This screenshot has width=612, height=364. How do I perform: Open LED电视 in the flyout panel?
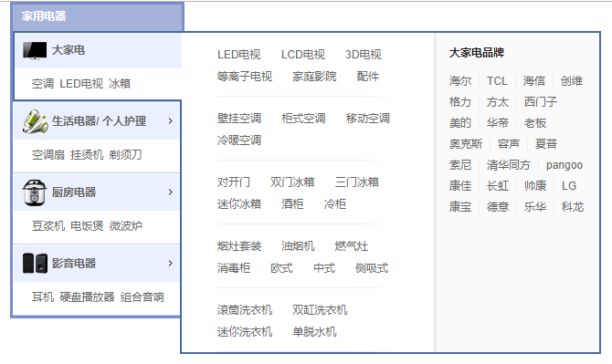coord(239,55)
